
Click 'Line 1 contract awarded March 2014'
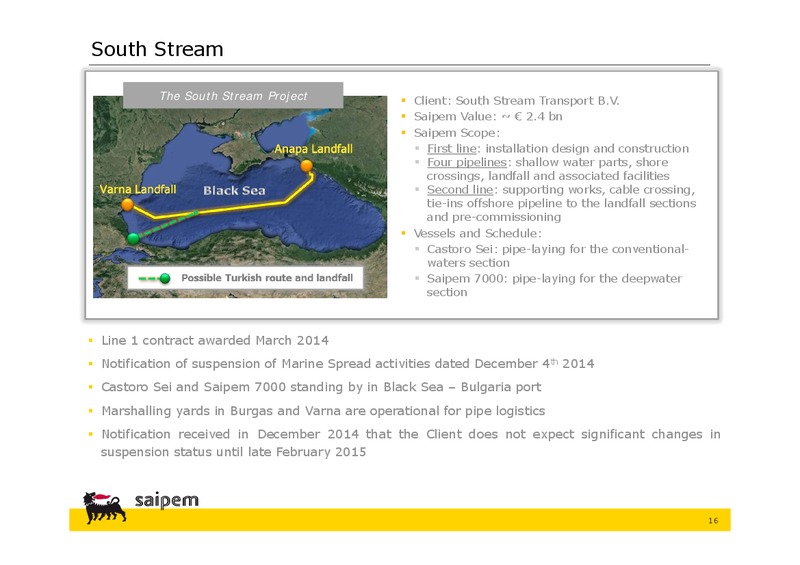pyautogui.click(x=215, y=340)
